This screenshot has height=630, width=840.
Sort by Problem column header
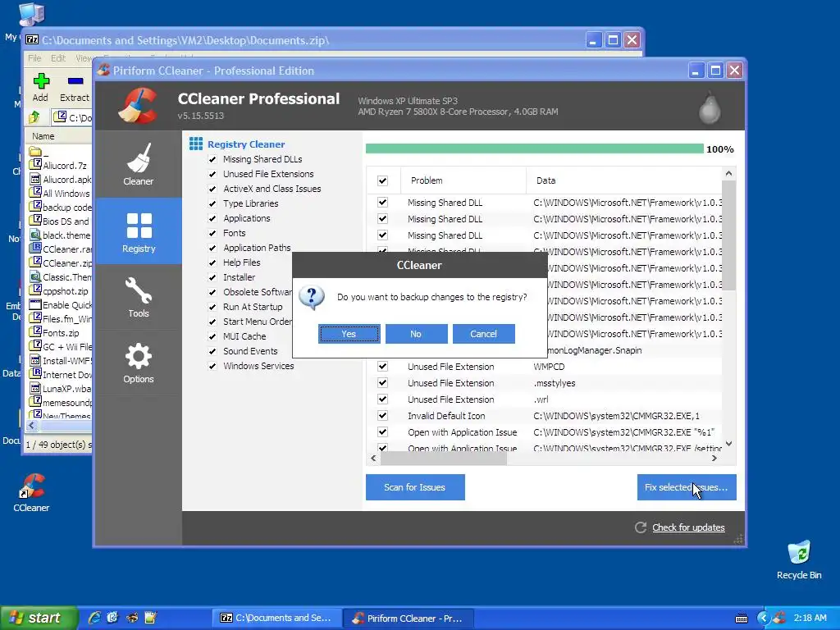[x=463, y=180]
